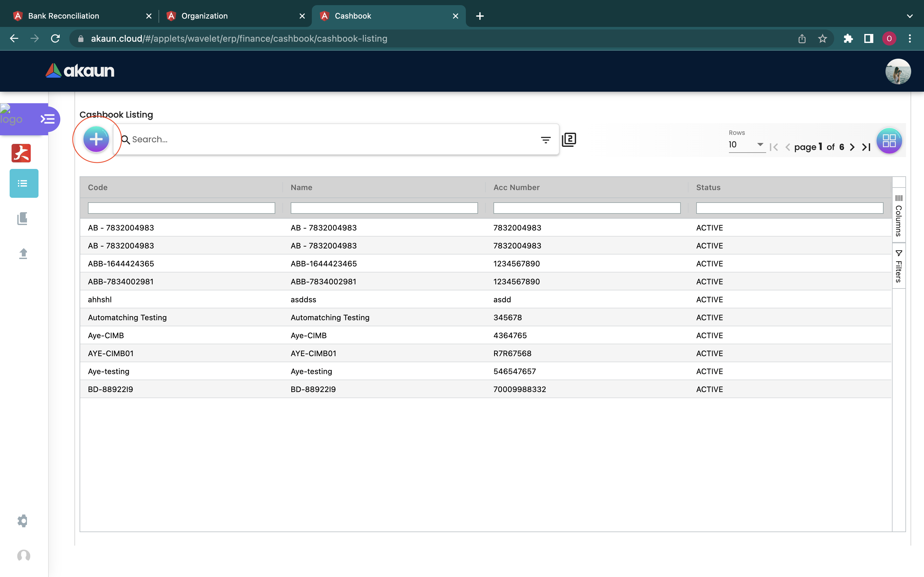Open settings gear in left sidebar
Viewport: 924px width, 577px height.
tap(23, 521)
